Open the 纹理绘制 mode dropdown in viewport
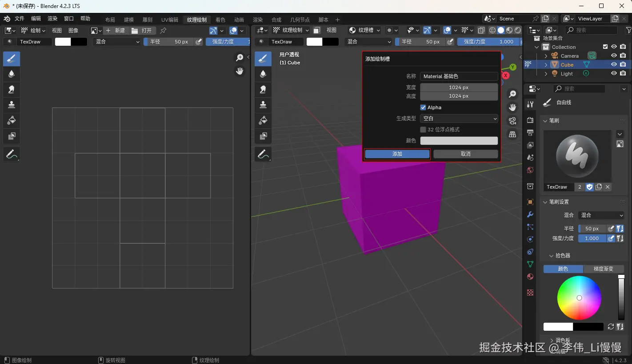Screen dimensions: 632x364 point(291,30)
